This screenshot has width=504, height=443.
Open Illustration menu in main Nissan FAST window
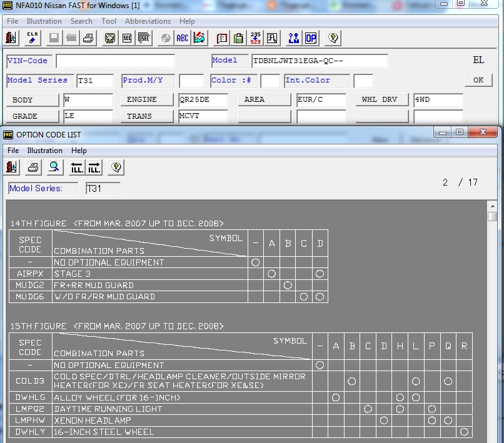[44, 21]
